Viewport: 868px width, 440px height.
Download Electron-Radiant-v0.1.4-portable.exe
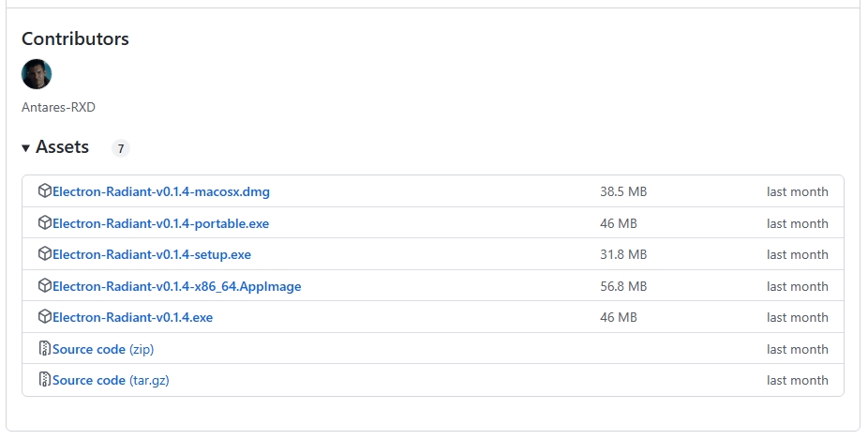[x=161, y=223]
